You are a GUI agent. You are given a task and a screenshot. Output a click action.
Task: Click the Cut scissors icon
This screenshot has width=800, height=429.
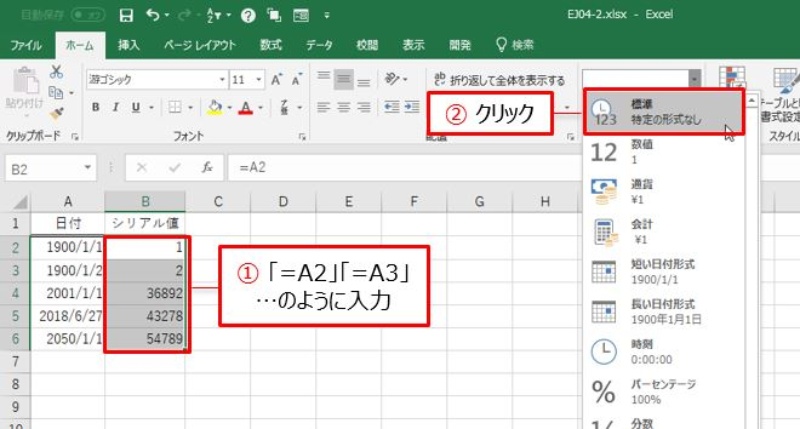[x=57, y=72]
